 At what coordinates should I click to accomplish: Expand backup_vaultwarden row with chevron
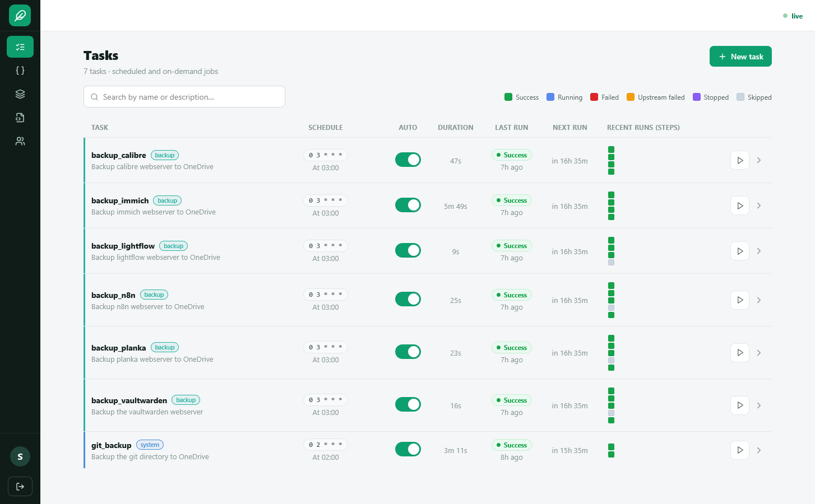point(759,405)
